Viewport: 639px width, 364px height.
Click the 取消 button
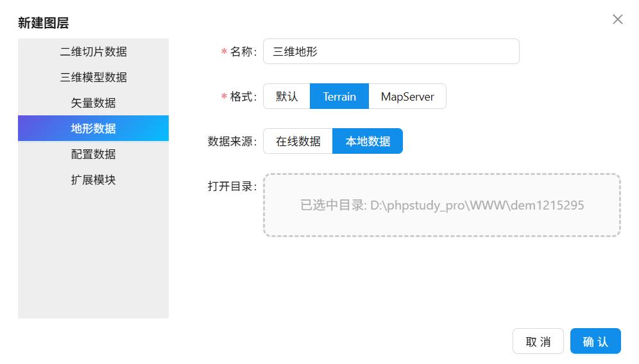click(x=538, y=341)
